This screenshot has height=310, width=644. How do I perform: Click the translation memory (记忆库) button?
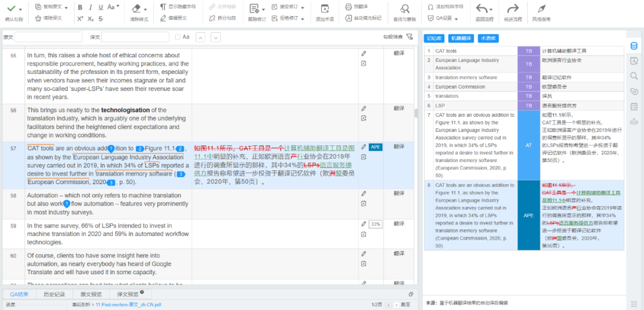click(434, 38)
